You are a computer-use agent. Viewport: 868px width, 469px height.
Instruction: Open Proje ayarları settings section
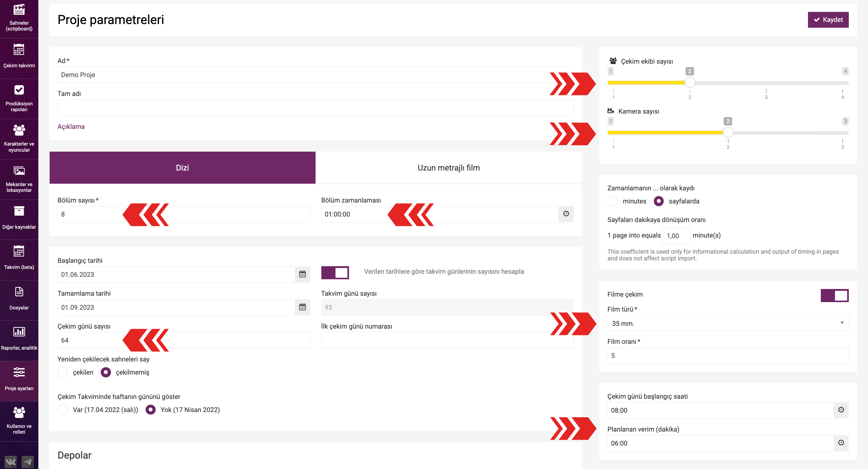19,380
